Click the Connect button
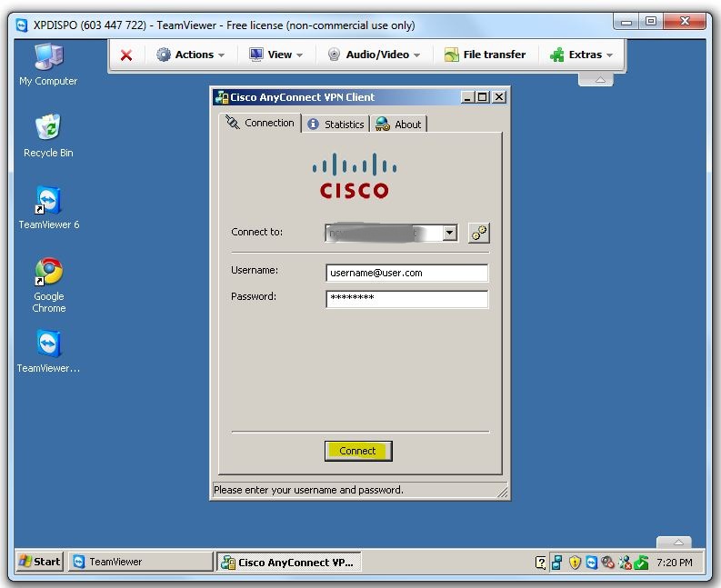This screenshot has width=721, height=588. pos(357,451)
